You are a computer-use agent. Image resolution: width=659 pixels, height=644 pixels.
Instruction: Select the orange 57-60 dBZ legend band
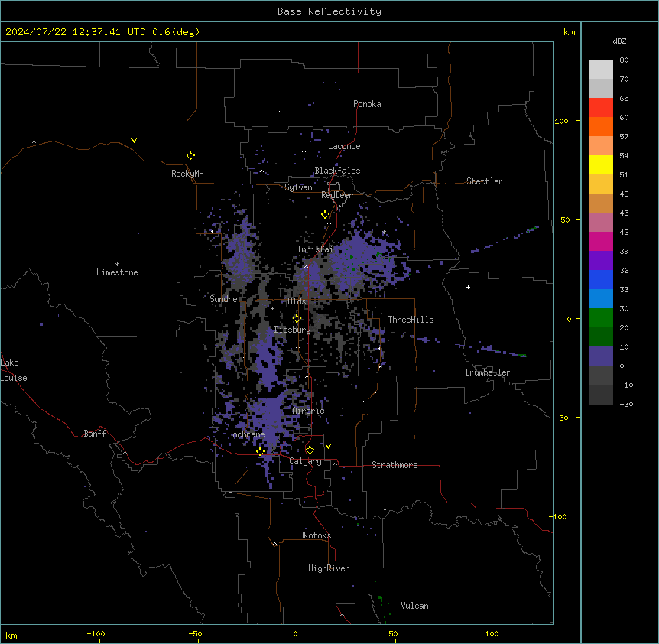tap(601, 126)
